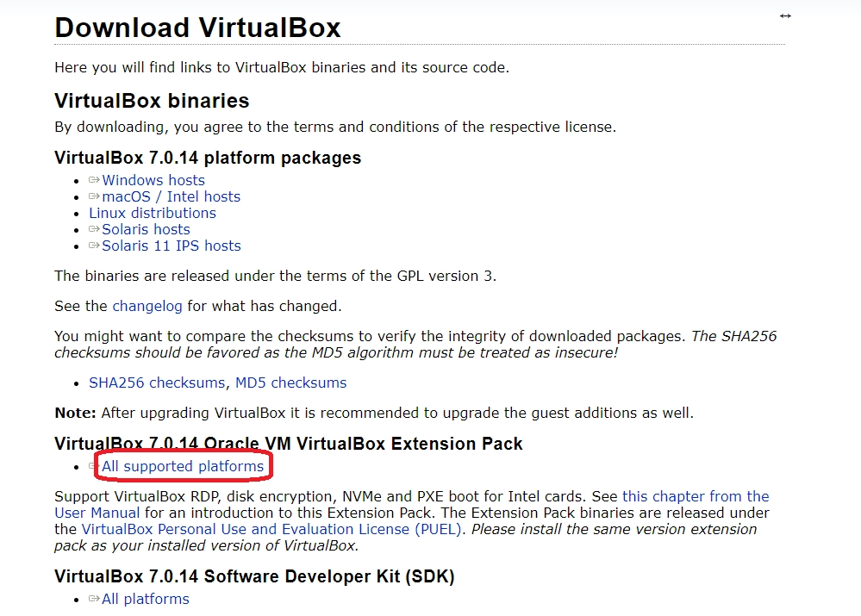
Task: Click the 'binaries are released under GPL version 3' sentence
Action: (275, 277)
